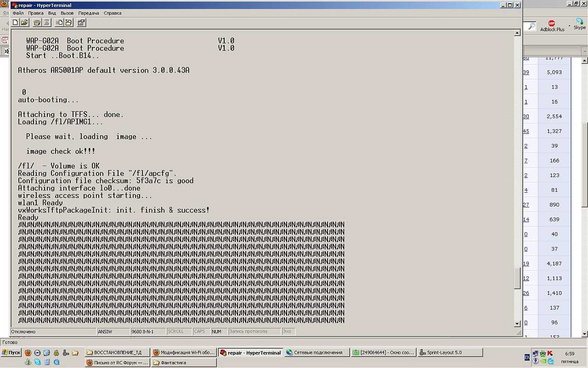Launch the media player quick launch icon

[x=38, y=353]
